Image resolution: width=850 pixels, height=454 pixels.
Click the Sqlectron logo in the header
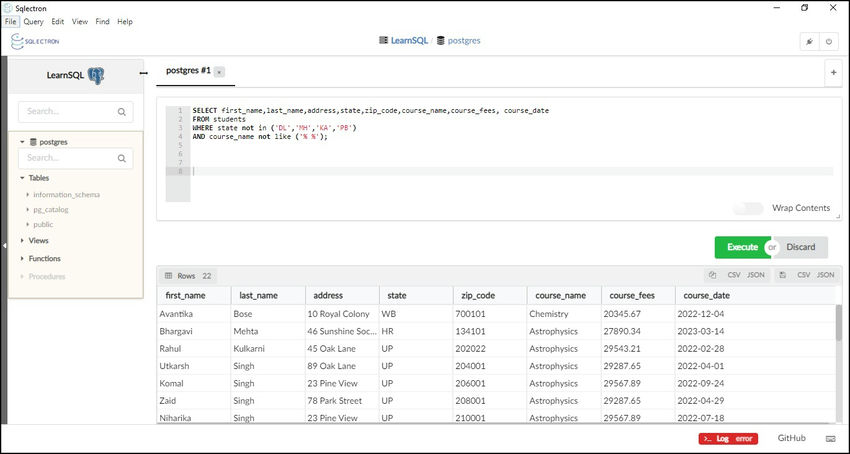click(35, 41)
